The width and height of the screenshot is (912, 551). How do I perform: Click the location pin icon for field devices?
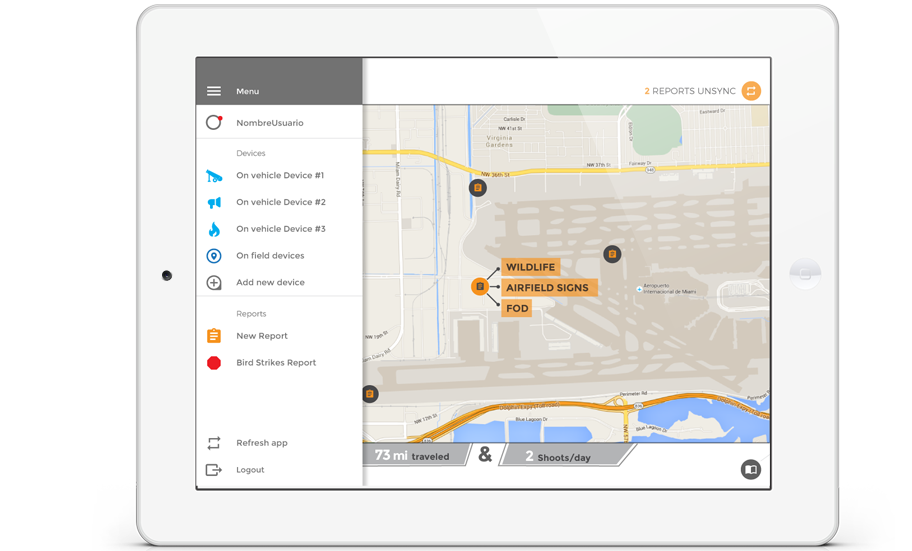[x=214, y=256]
